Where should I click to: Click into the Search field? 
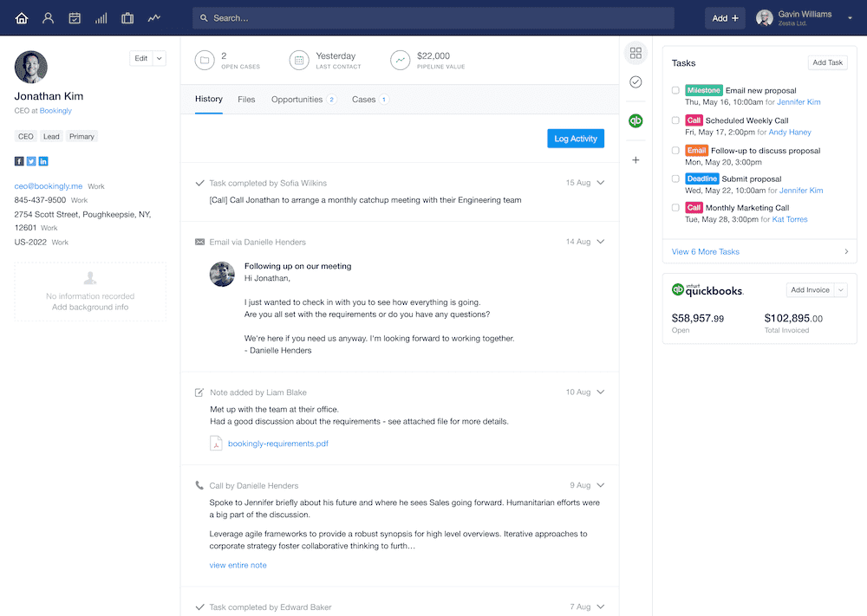433,18
